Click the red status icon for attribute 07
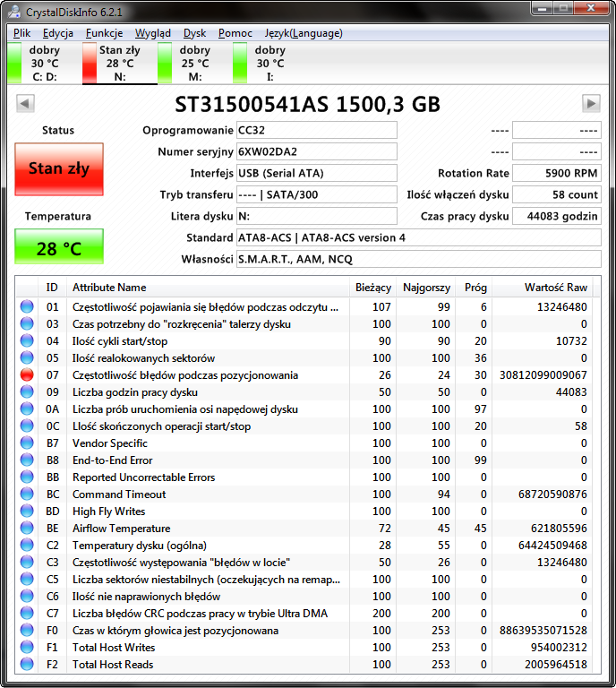The image size is (616, 688). (27, 375)
